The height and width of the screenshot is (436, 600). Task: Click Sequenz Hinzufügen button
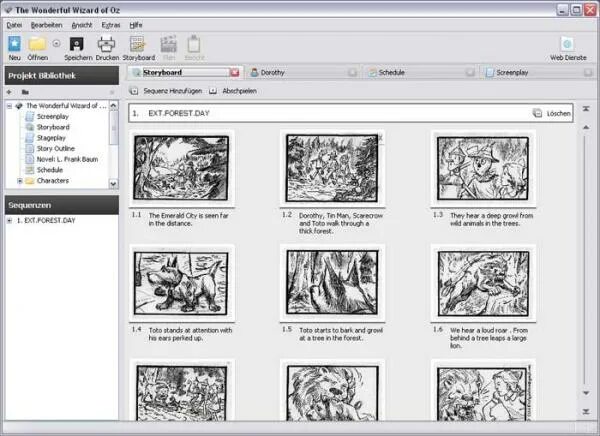(166, 91)
